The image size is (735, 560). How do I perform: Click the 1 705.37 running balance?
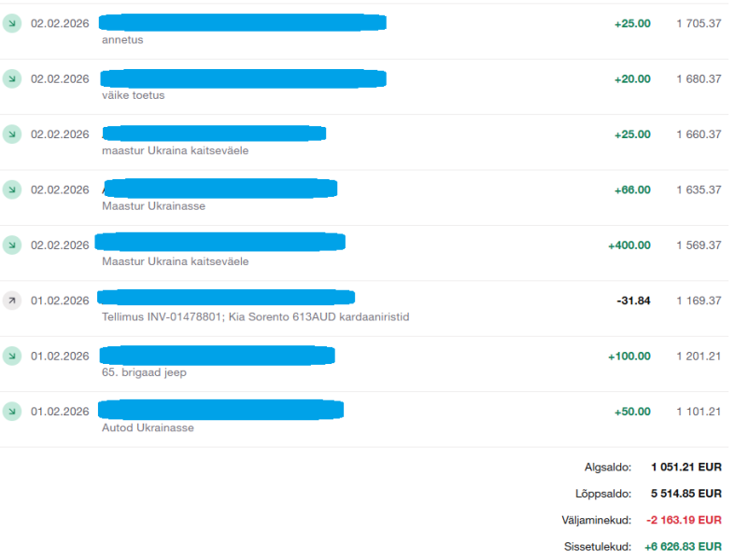tap(699, 23)
